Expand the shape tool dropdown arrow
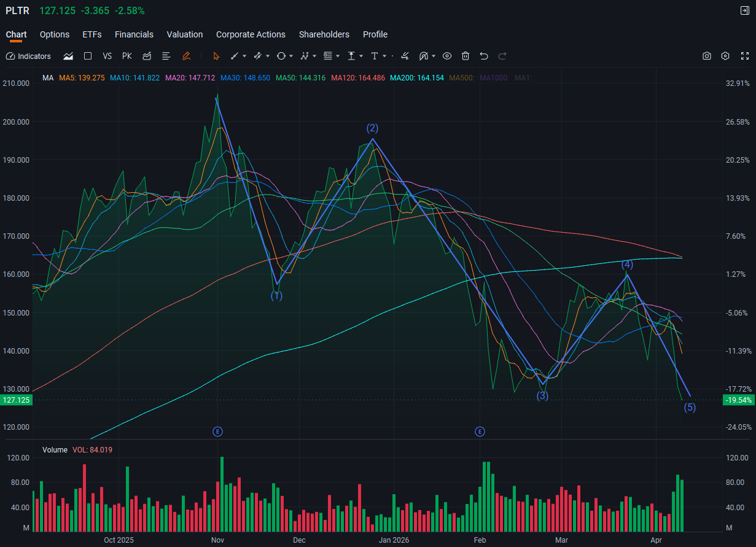This screenshot has height=547, width=756. pos(291,56)
